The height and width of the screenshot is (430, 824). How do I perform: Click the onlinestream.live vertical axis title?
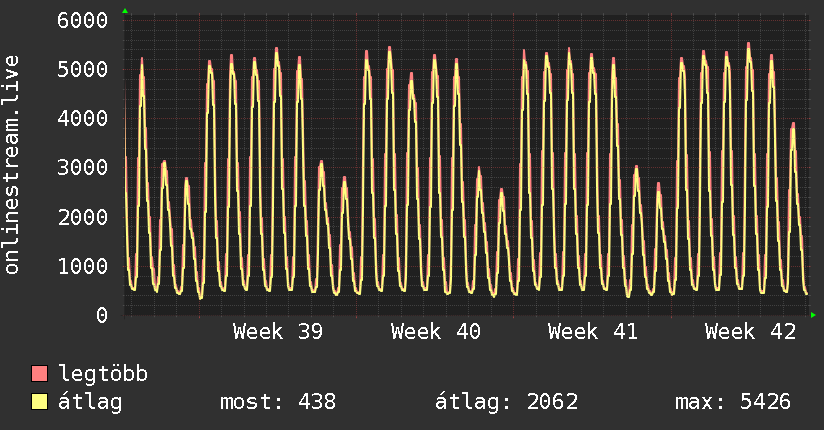(x=12, y=165)
